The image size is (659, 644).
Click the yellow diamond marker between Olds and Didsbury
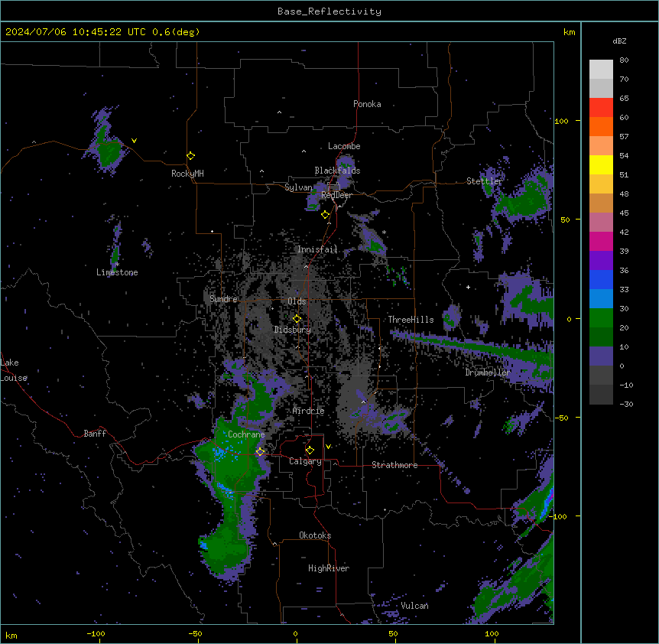[297, 319]
